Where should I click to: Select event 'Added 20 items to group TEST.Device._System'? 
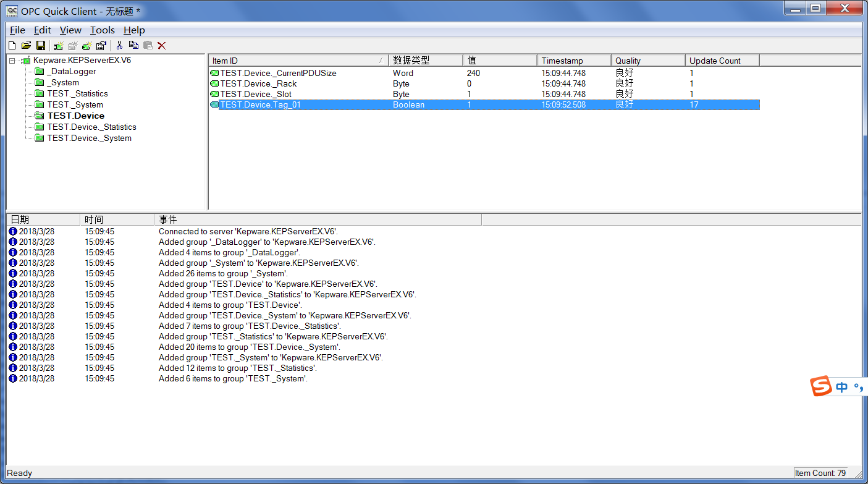250,347
